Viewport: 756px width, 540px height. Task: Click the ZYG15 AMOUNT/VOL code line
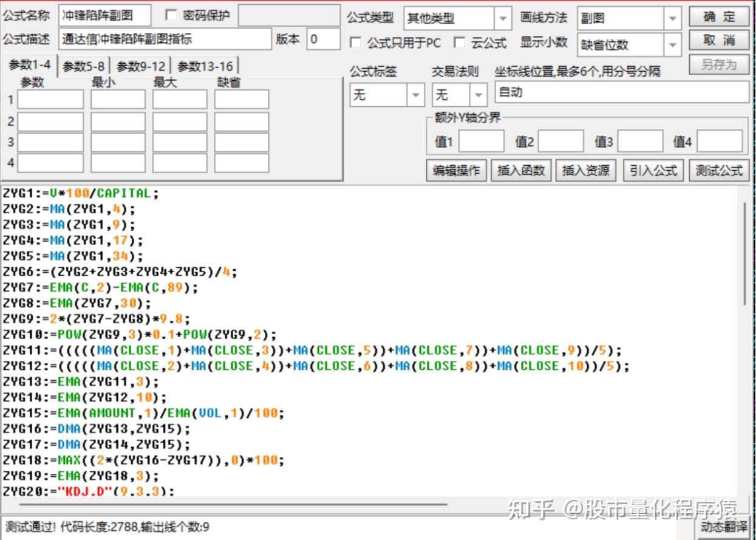click(143, 413)
